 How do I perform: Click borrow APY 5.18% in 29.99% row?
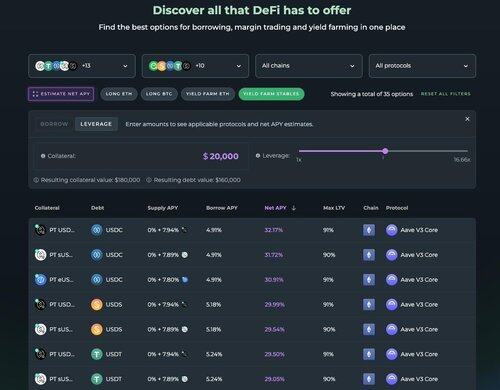tap(214, 305)
